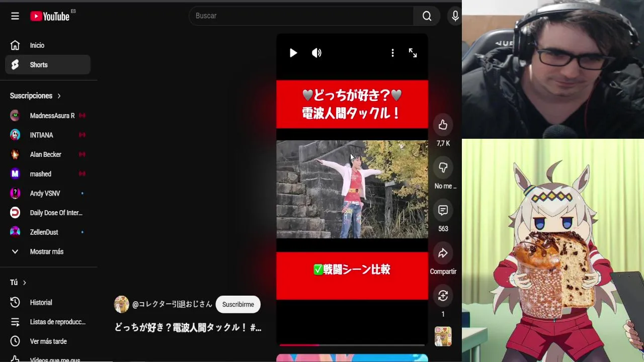Open the Short's three-dot options menu

point(392,53)
